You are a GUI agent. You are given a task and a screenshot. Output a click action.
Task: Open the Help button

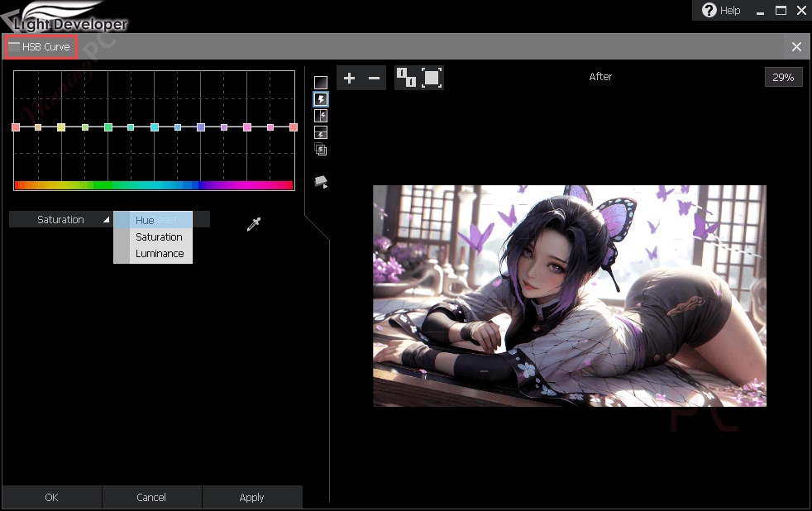click(x=721, y=11)
